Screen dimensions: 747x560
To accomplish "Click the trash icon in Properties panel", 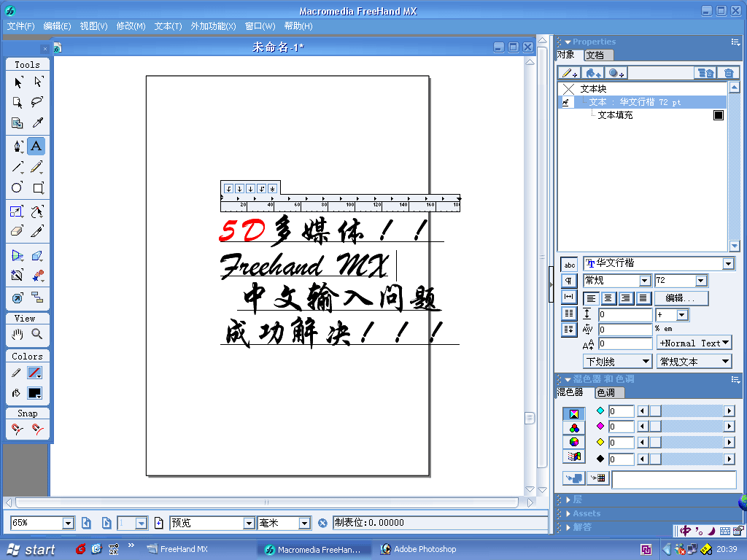I will tap(729, 73).
